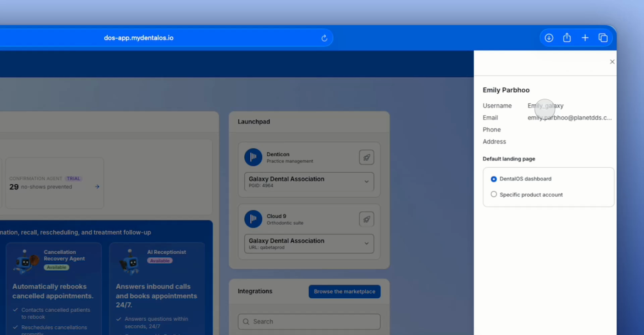The width and height of the screenshot is (644, 335).
Task: Click the TRIAL badge on Confirmation Agent
Action: click(73, 178)
